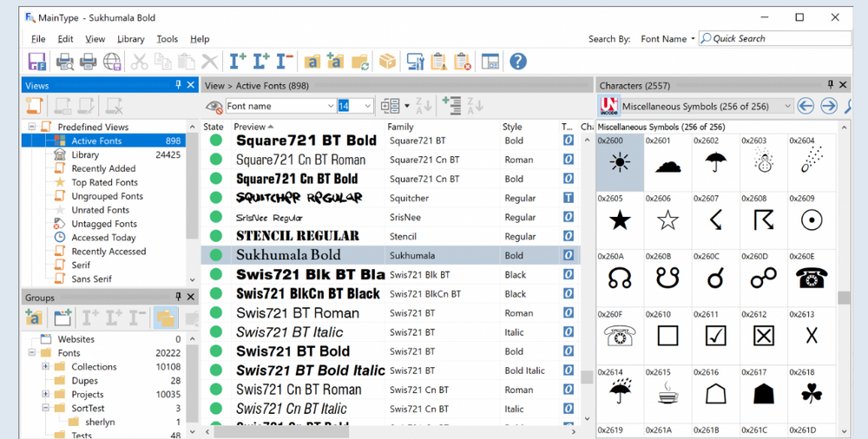868x439 pixels.
Task: Toggle state dot of Square721 BT Bold
Action: 216,140
